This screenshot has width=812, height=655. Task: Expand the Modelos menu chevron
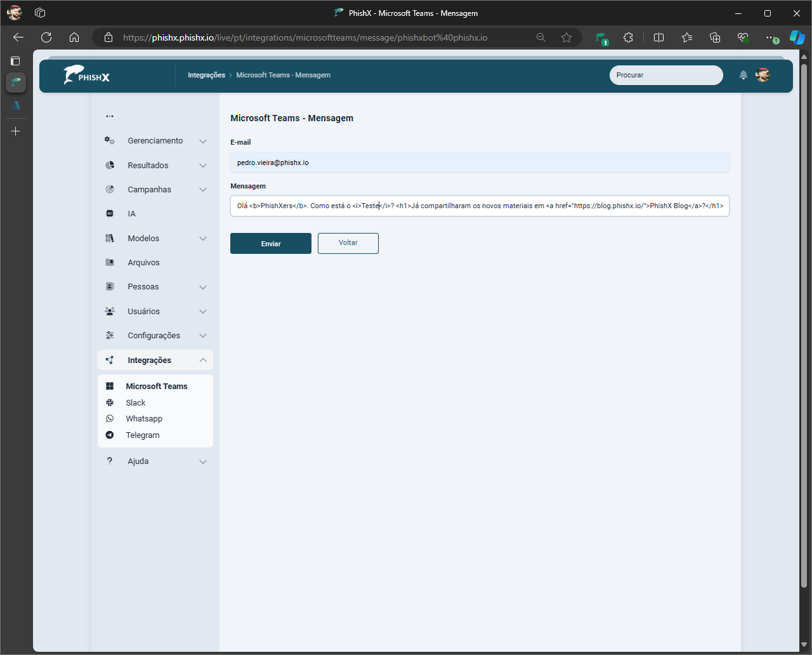[203, 239]
